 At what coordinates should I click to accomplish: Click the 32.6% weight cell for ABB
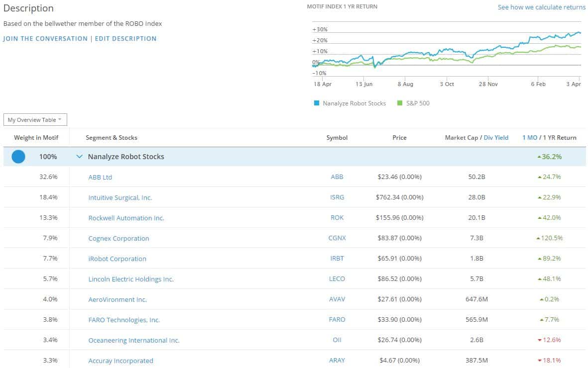tap(48, 177)
